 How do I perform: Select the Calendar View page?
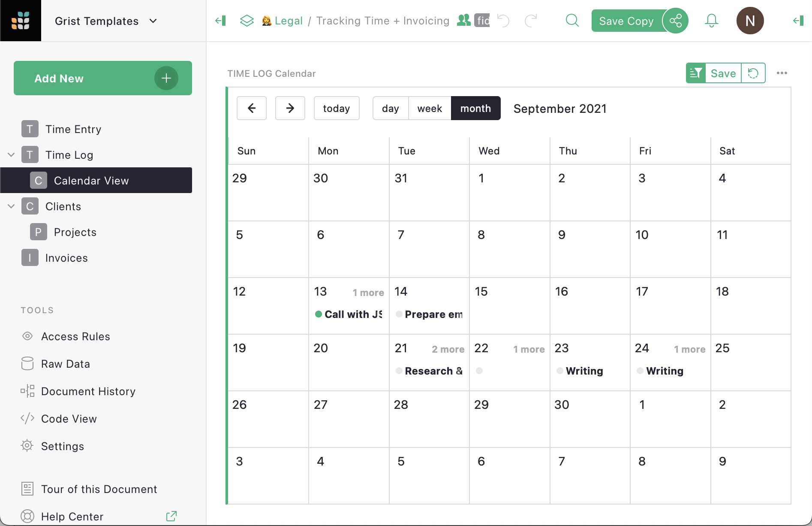click(91, 180)
